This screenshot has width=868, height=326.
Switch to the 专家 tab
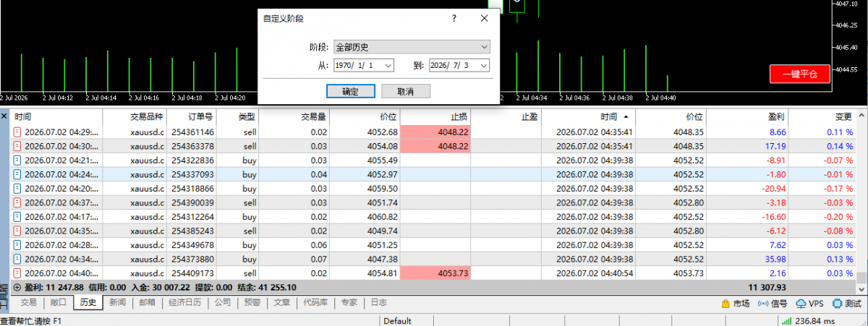349,303
